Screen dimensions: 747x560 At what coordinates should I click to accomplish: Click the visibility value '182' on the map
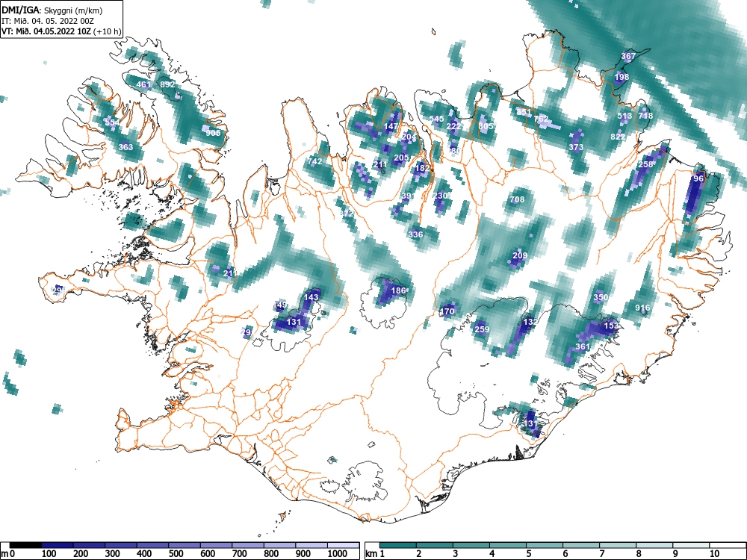tap(422, 168)
